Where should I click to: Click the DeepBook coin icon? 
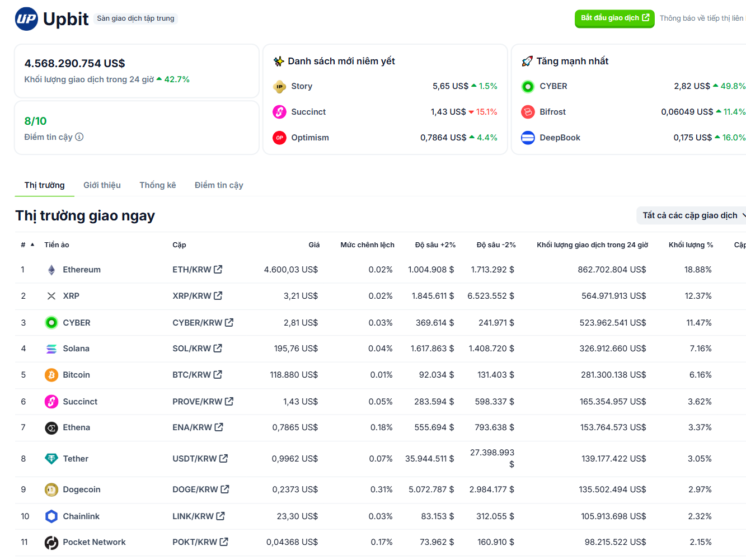[x=528, y=138]
